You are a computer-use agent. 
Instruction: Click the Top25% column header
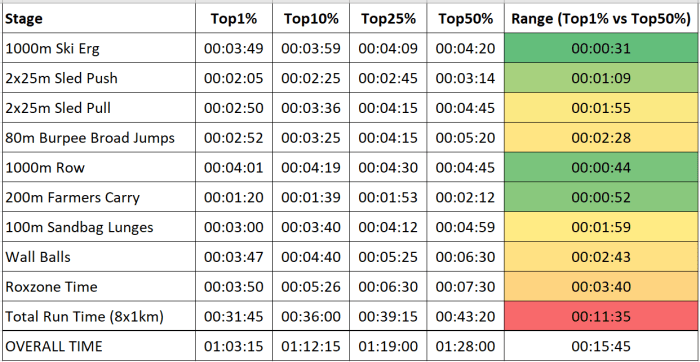pos(388,19)
